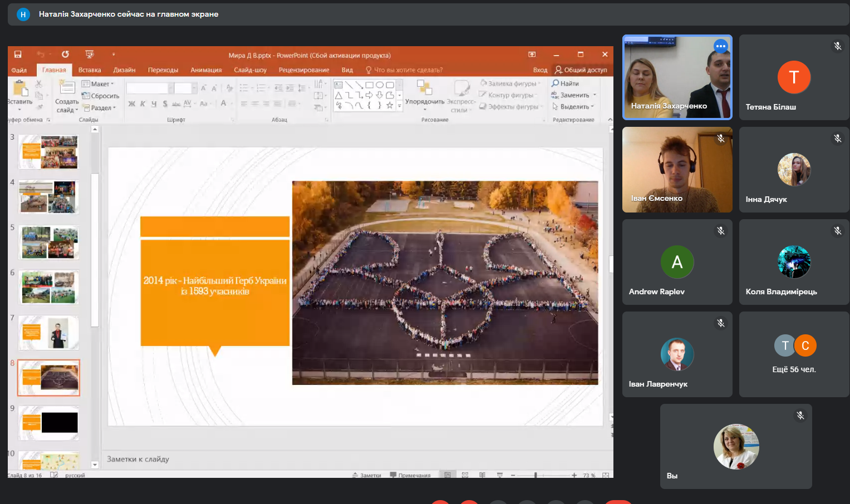Image resolution: width=850 pixels, height=504 pixels.
Task: Click the Общий доступ share button
Action: click(x=581, y=70)
